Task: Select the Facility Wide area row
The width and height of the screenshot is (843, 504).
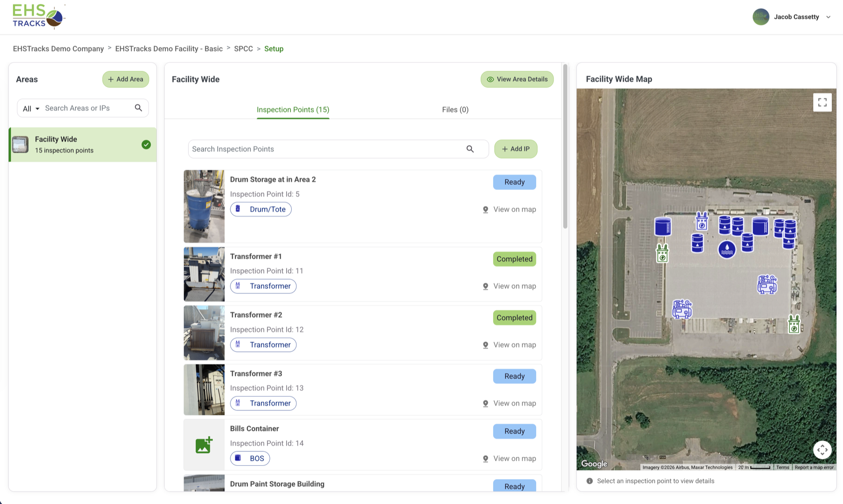Action: click(83, 145)
